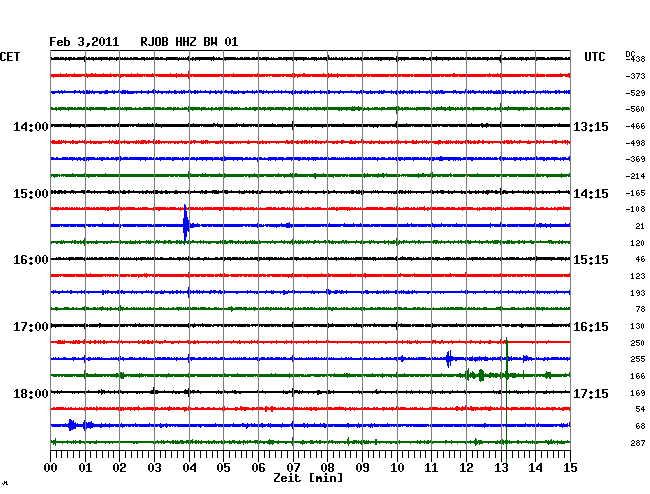Click the DC offset value -466

tap(635, 126)
